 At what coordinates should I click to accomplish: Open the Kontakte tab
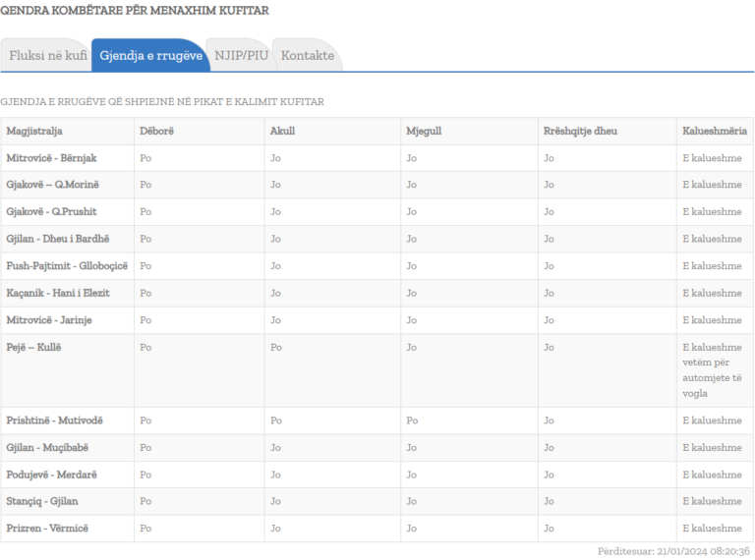307,55
